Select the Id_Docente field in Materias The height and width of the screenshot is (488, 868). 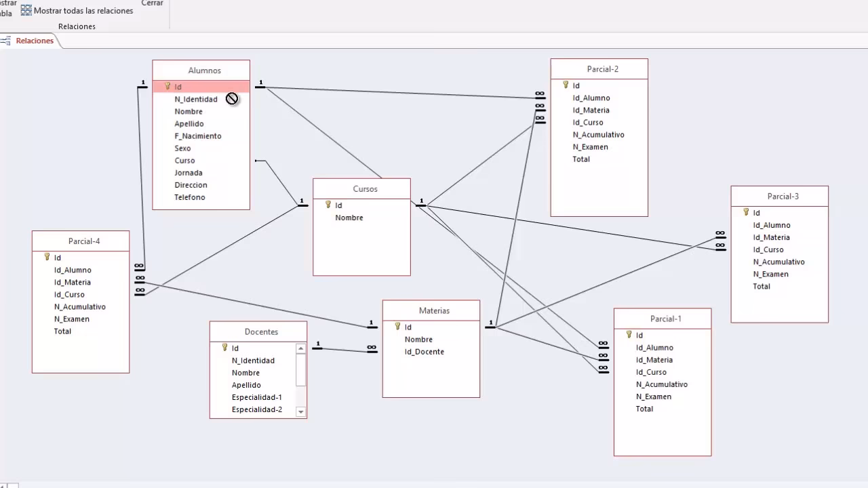point(424,352)
